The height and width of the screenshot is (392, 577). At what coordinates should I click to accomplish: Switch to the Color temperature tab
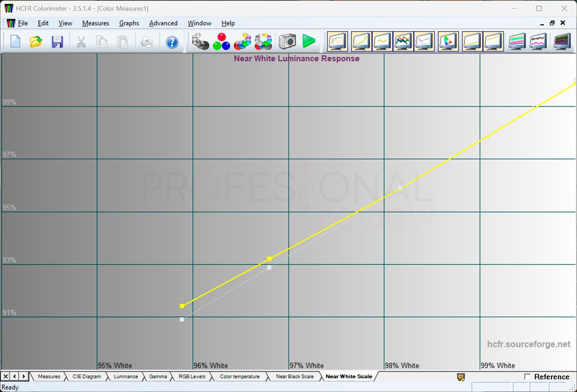(239, 377)
